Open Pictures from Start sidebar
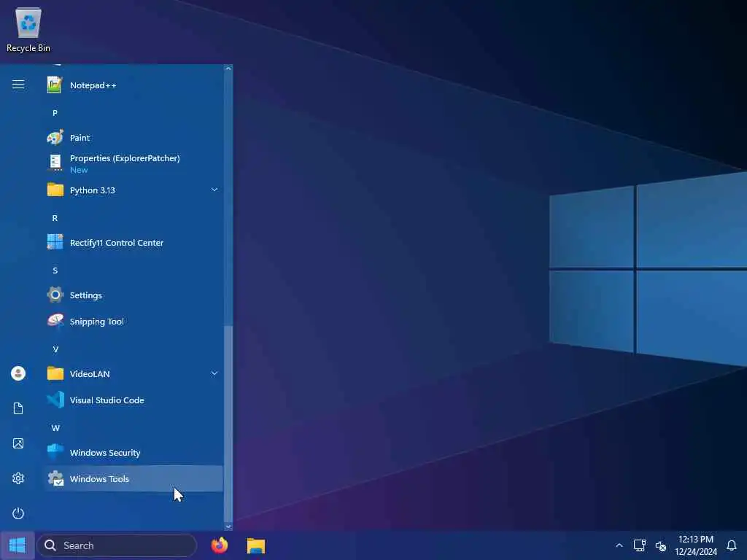Image resolution: width=747 pixels, height=560 pixels. coord(18,443)
